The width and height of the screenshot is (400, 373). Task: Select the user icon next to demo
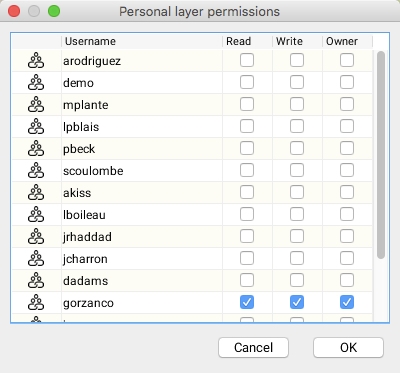pyautogui.click(x=36, y=83)
